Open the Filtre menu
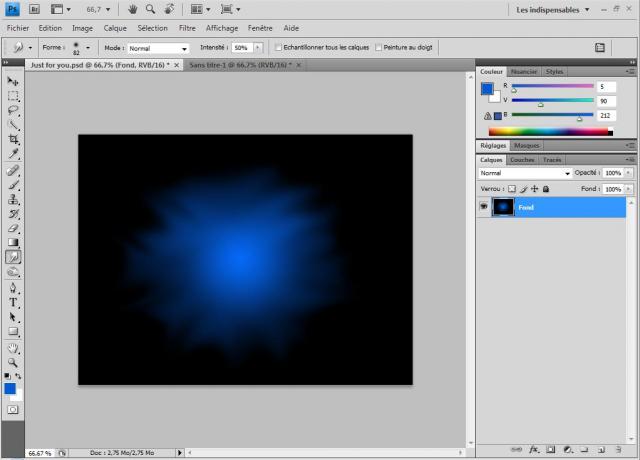Screen dimensions: 640x460 coord(187,28)
